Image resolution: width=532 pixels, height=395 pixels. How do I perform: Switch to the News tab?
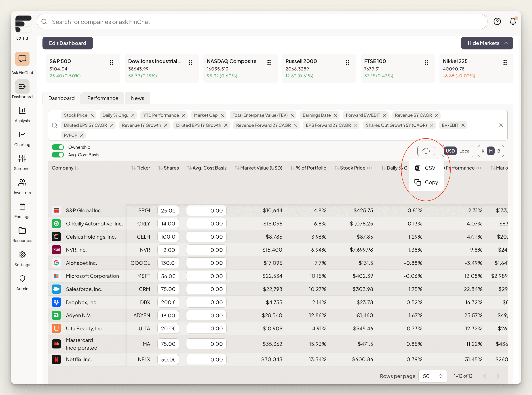(x=138, y=98)
